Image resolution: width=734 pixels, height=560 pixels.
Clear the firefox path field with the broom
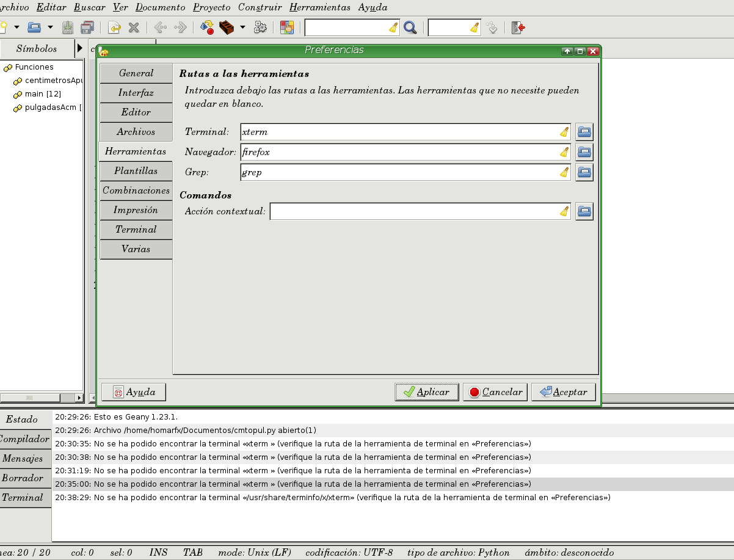pos(564,152)
